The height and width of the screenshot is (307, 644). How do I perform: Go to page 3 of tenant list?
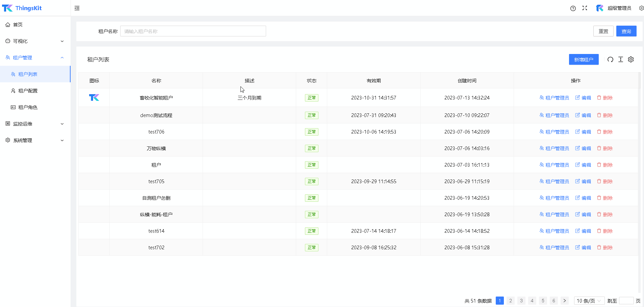pos(521,301)
